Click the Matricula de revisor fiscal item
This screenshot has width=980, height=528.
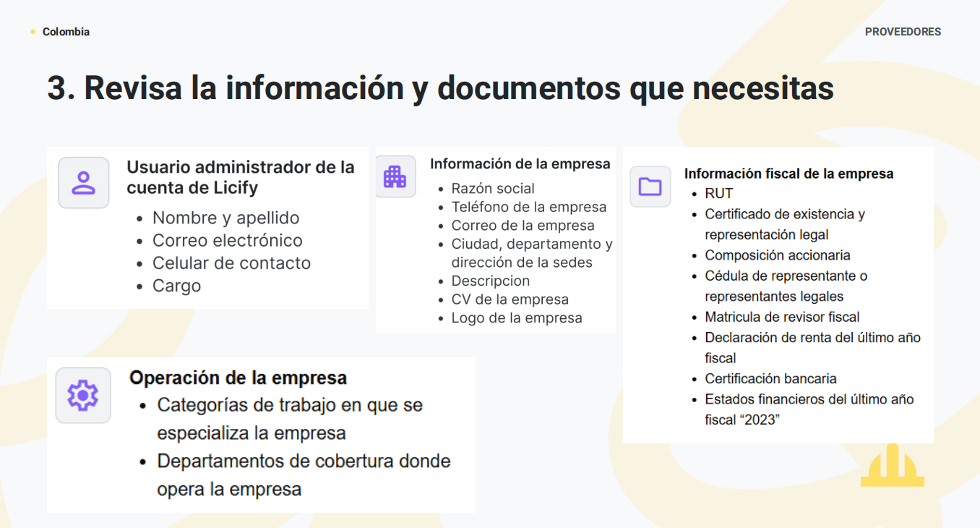pyautogui.click(x=783, y=317)
